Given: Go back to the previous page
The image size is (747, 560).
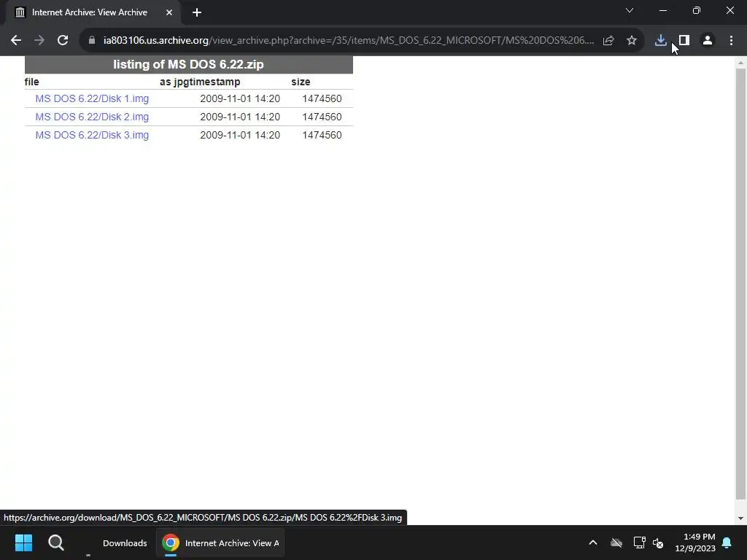Looking at the screenshot, I should 16,41.
